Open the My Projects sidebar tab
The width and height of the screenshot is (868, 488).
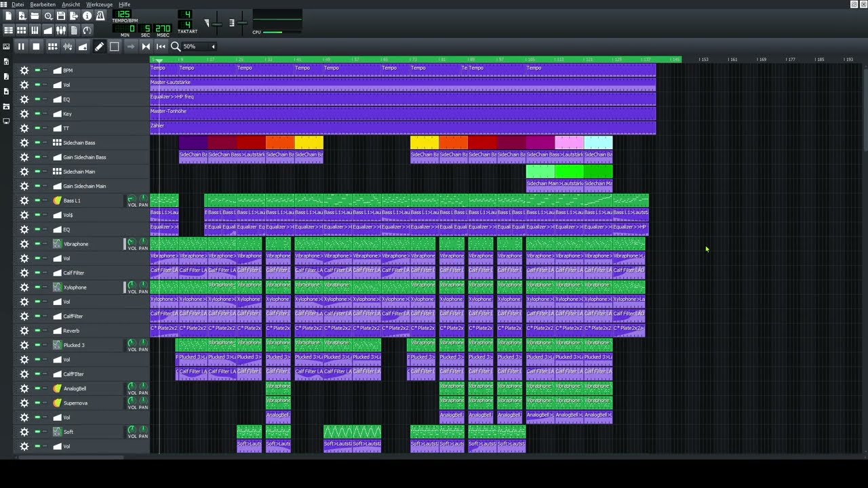coord(6,62)
